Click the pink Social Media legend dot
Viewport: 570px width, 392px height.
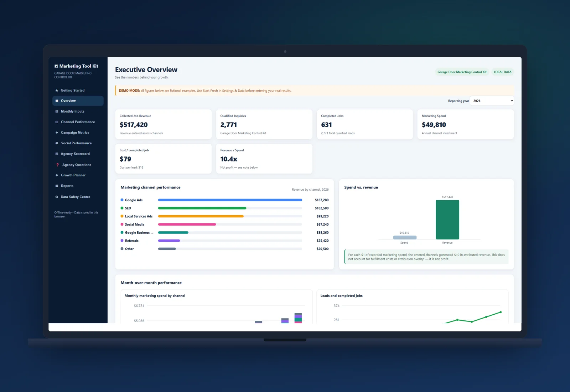(x=122, y=225)
